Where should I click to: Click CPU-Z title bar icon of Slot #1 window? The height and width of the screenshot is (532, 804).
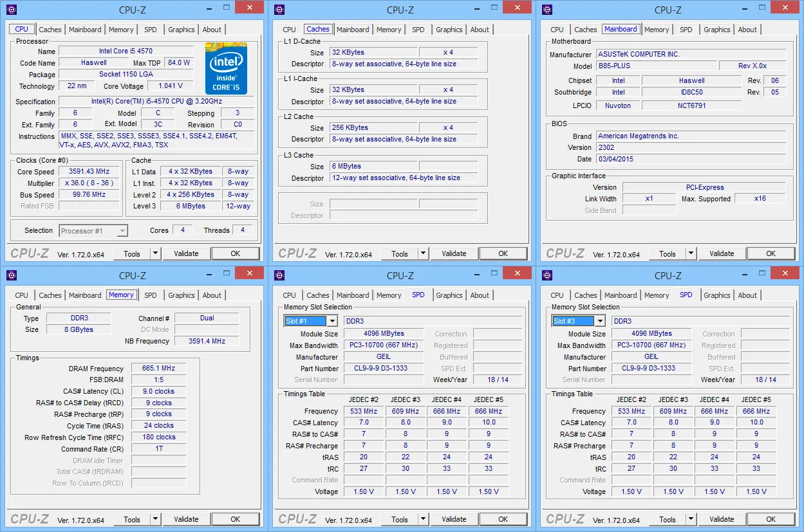pyautogui.click(x=279, y=275)
